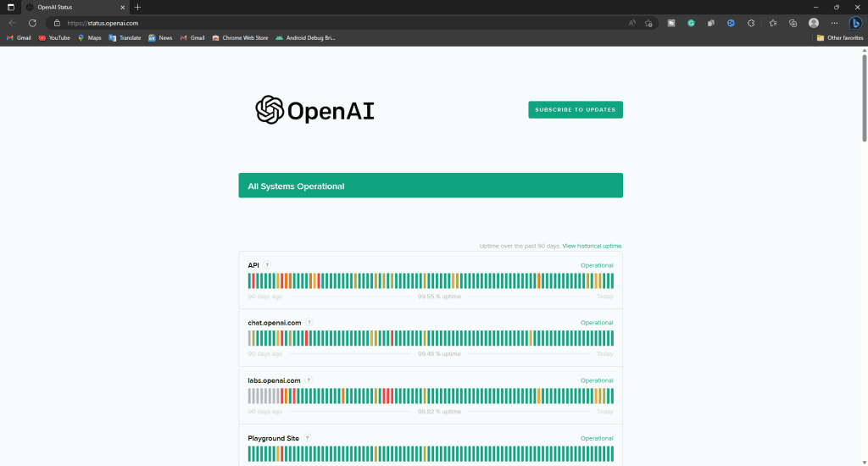This screenshot has width=868, height=466.
Task: Click the address bar showing status.openai.com
Action: click(339, 23)
